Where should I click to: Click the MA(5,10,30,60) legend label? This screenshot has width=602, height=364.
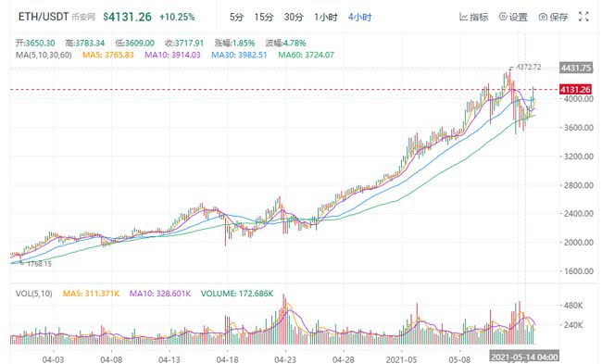(44, 55)
